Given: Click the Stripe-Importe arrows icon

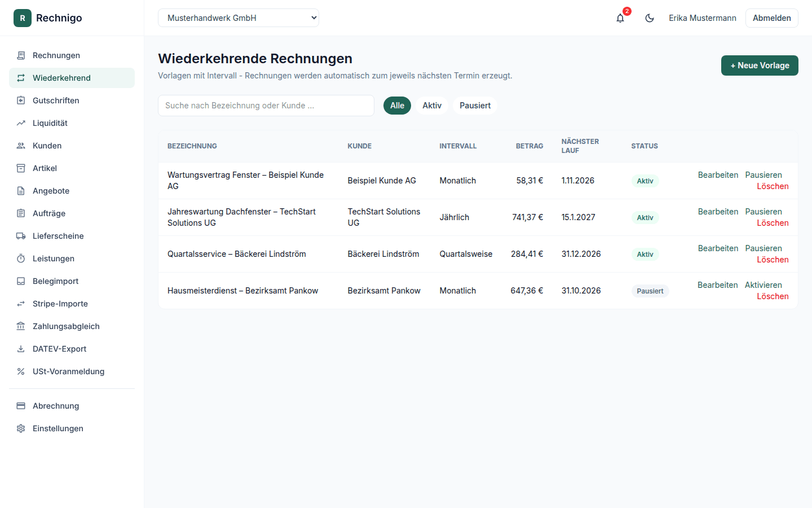Looking at the screenshot, I should (x=21, y=304).
